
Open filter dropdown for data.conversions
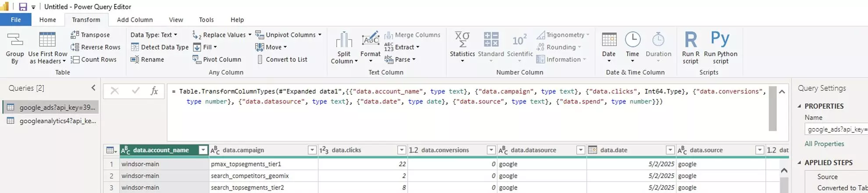click(491, 150)
